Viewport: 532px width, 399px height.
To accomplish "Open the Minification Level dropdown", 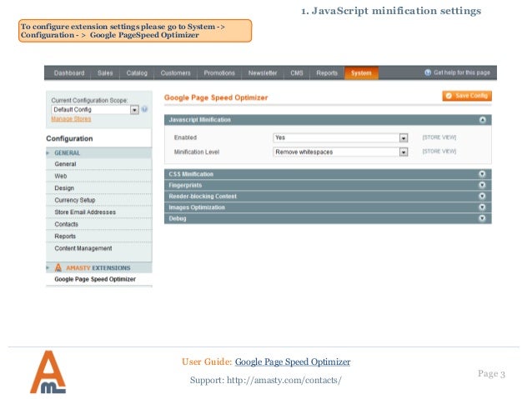I will [340, 152].
